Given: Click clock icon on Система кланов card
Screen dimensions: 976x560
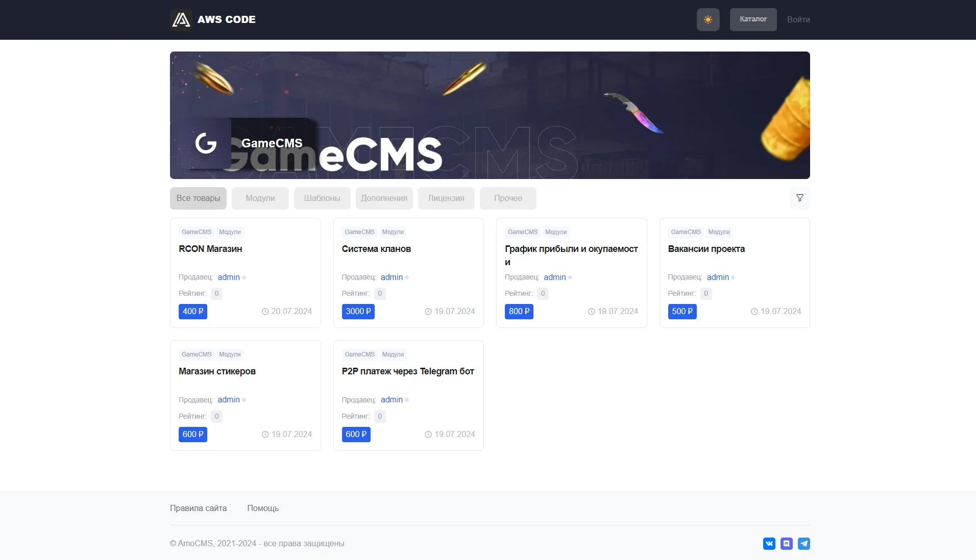Looking at the screenshot, I should (x=428, y=312).
